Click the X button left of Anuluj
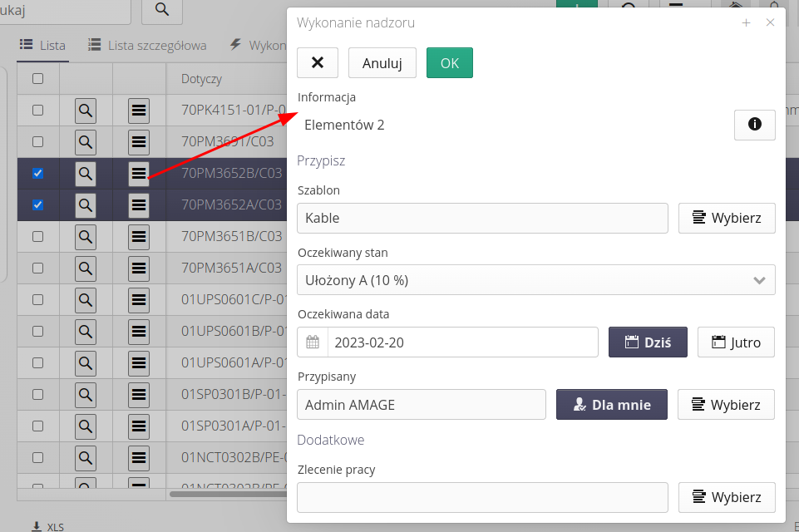The height and width of the screenshot is (532, 799). tap(318, 63)
